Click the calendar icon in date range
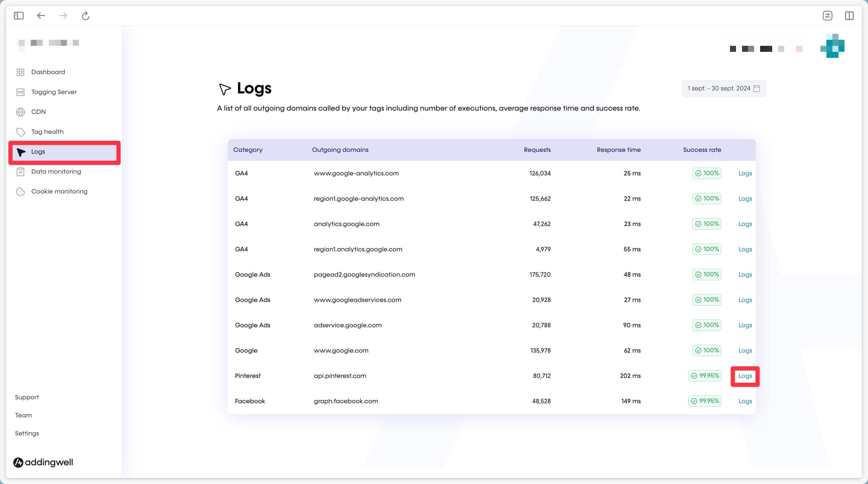Image resolution: width=868 pixels, height=484 pixels. (756, 88)
